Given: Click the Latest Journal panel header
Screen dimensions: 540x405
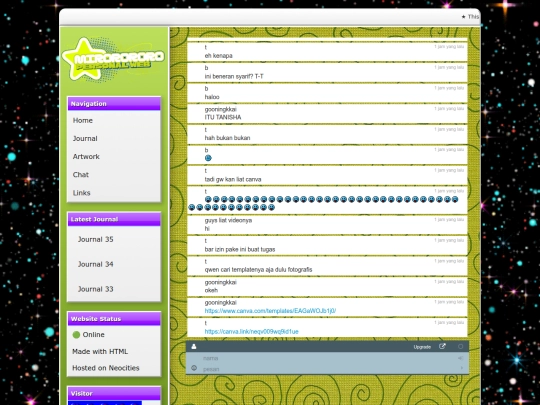Looking at the screenshot, I should 114,219.
